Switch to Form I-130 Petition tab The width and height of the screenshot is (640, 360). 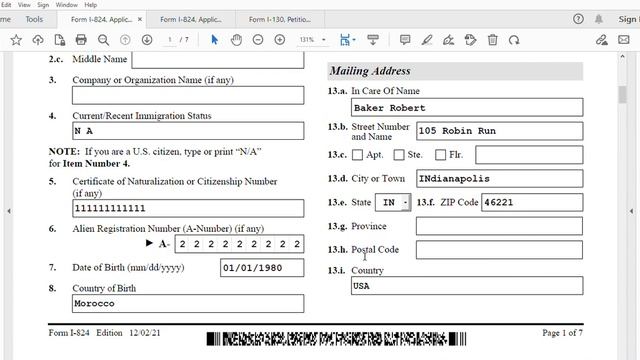(x=280, y=19)
